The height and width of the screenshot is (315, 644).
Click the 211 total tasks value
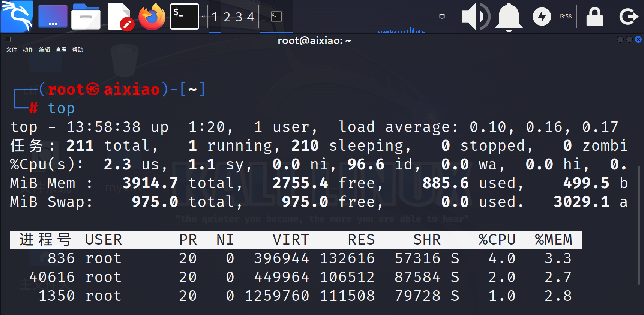point(80,146)
